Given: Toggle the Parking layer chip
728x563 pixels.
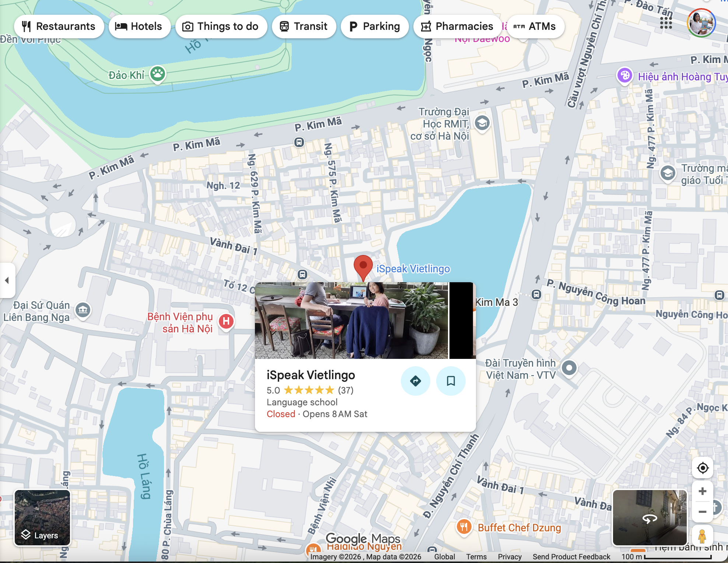Looking at the screenshot, I should 374,26.
